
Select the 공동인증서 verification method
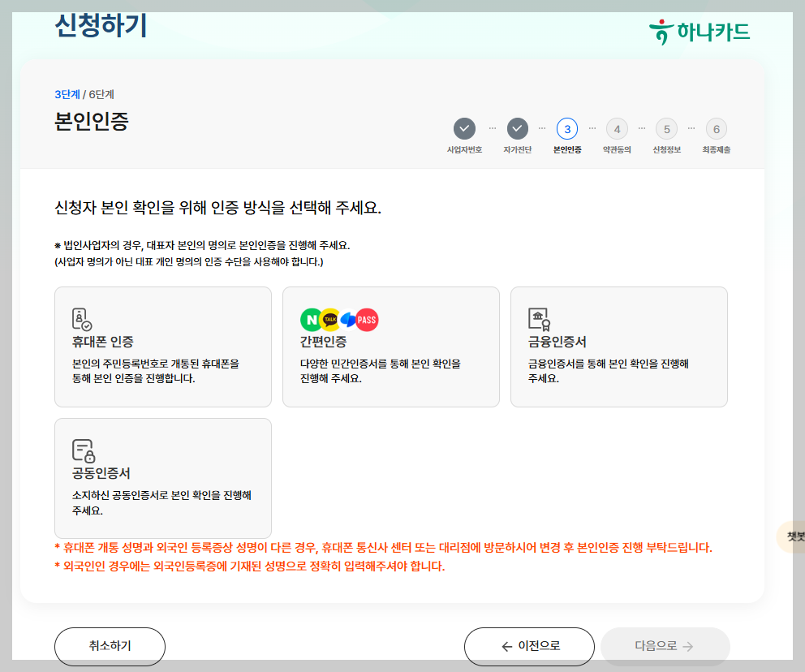(162, 477)
